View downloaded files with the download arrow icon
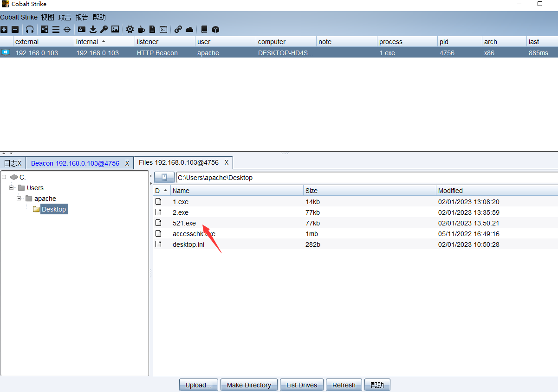Image resolution: width=558 pixels, height=392 pixels. point(93,29)
